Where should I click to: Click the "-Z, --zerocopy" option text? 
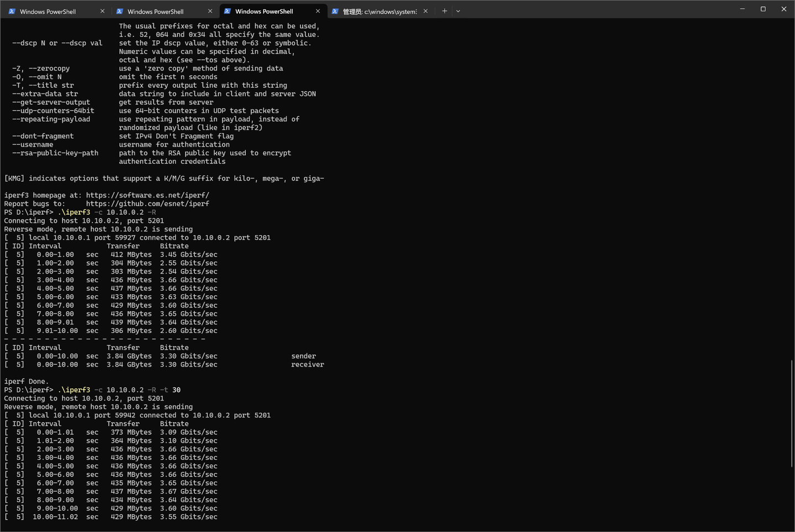coord(41,68)
